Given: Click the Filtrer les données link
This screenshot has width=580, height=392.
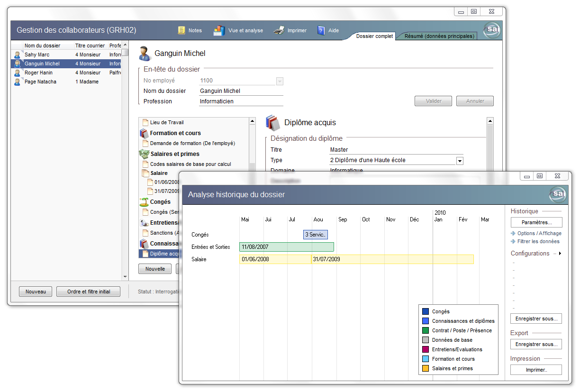Looking at the screenshot, I should [538, 241].
